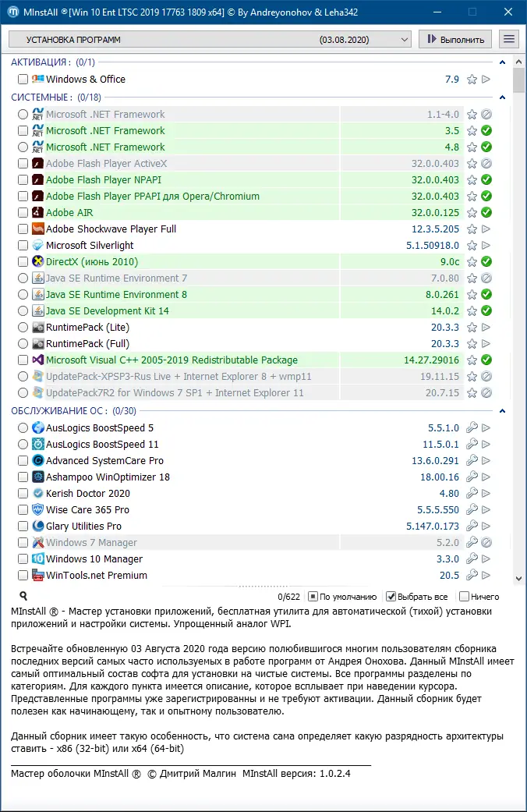Viewport: 527px width, 812px height.
Task: Select RuntimePack (Lite) radio button
Action: tap(23, 328)
